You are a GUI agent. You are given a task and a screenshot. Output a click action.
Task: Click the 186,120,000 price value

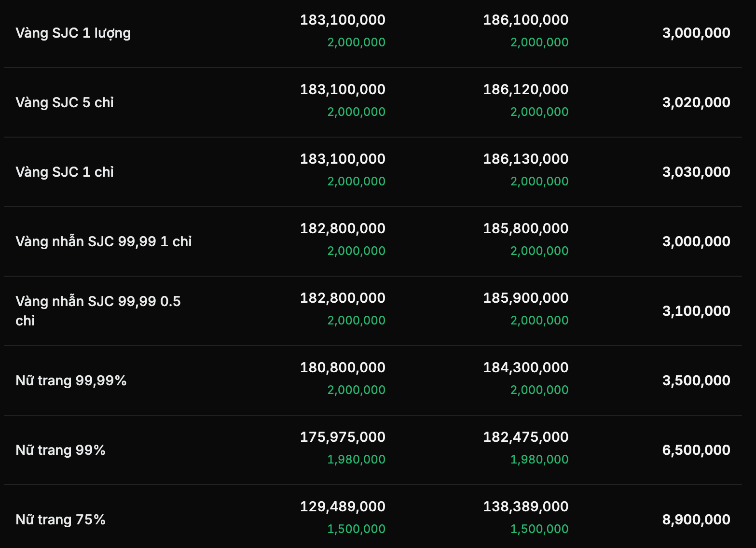(x=525, y=89)
